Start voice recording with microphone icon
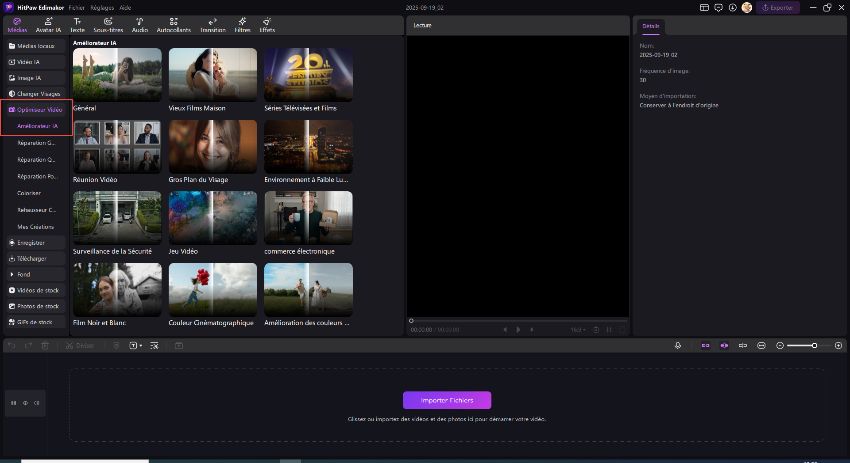Viewport: 850px width, 463px height. [x=678, y=345]
